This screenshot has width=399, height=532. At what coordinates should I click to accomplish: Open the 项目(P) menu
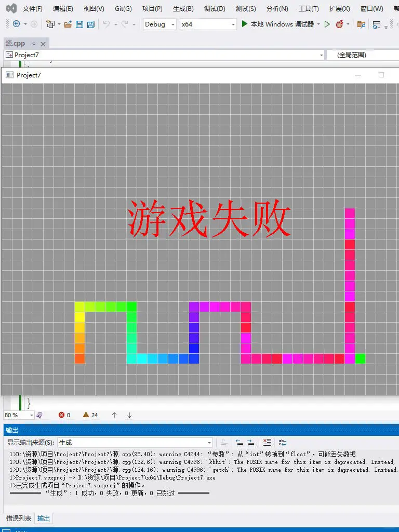click(152, 9)
